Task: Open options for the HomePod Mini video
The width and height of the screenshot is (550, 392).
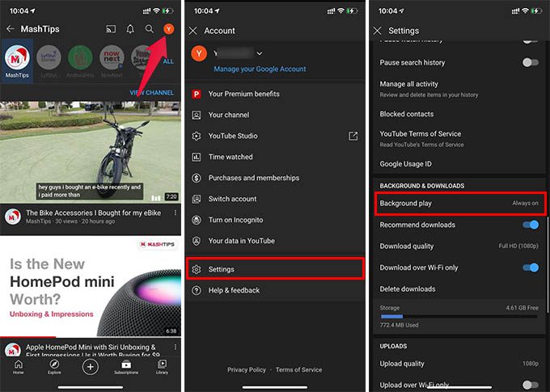Action: [175, 347]
